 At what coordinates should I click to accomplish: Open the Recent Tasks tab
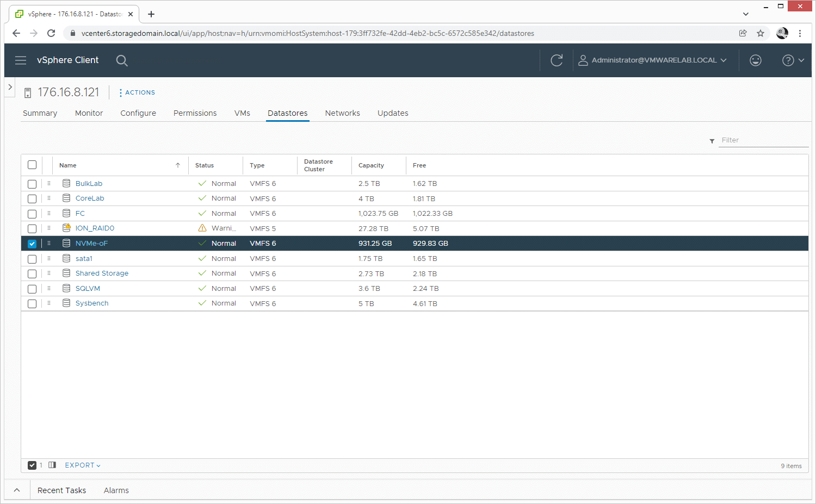pos(61,490)
